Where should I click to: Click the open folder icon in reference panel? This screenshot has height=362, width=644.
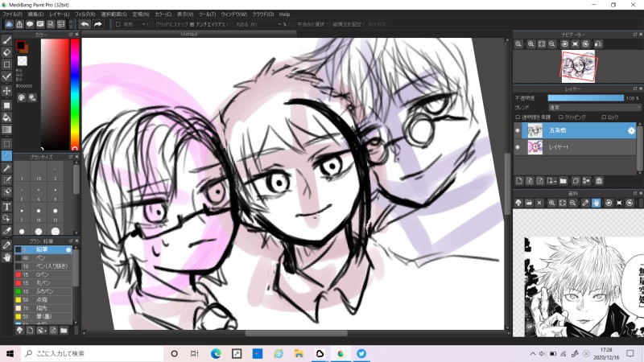[529, 203]
